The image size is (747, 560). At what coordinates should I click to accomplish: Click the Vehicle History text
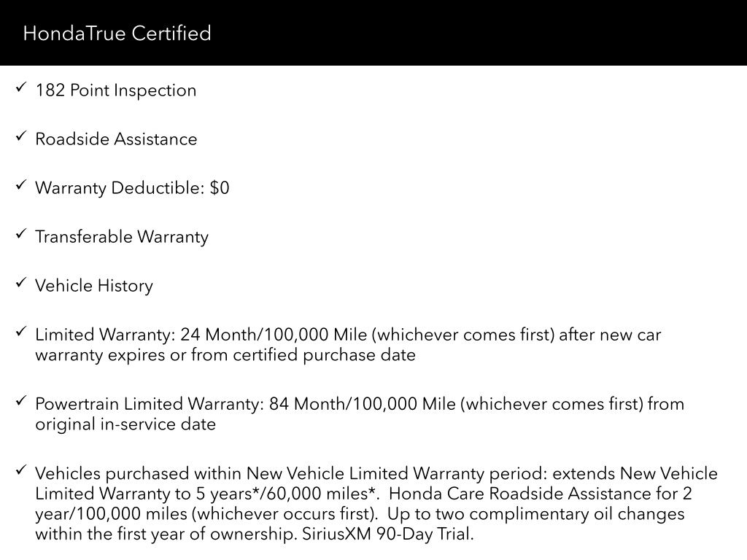[94, 286]
